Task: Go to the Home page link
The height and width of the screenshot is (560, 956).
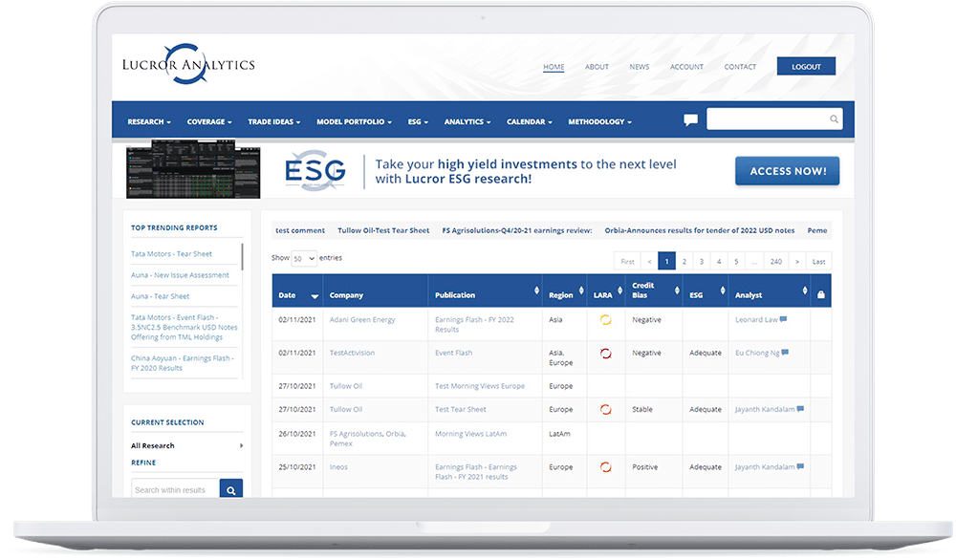Action: (554, 67)
